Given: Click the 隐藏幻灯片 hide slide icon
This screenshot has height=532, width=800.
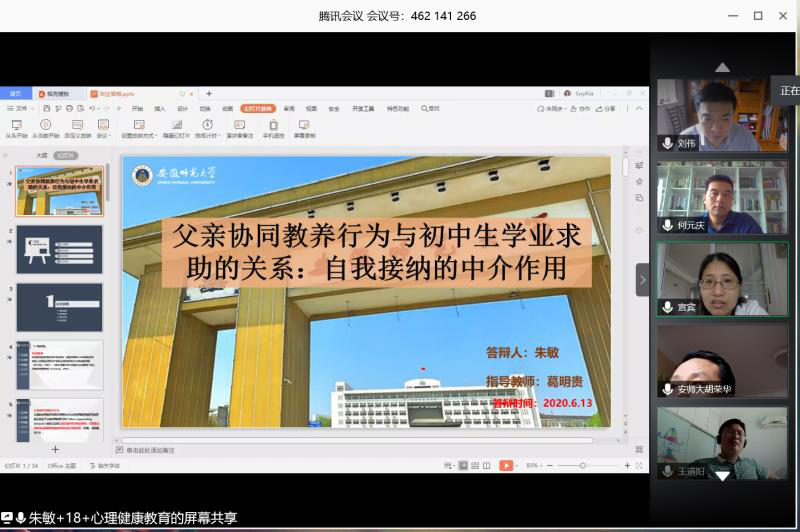Looking at the screenshot, I should tap(174, 125).
